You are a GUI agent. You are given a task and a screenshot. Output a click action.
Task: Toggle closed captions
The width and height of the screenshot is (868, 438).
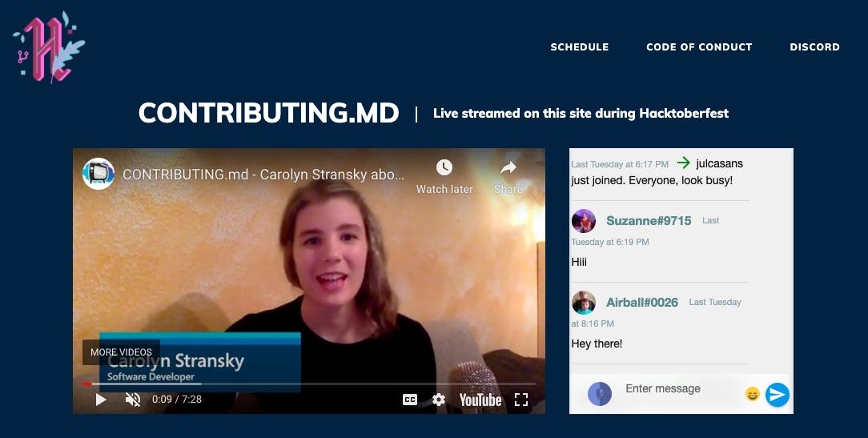click(410, 400)
